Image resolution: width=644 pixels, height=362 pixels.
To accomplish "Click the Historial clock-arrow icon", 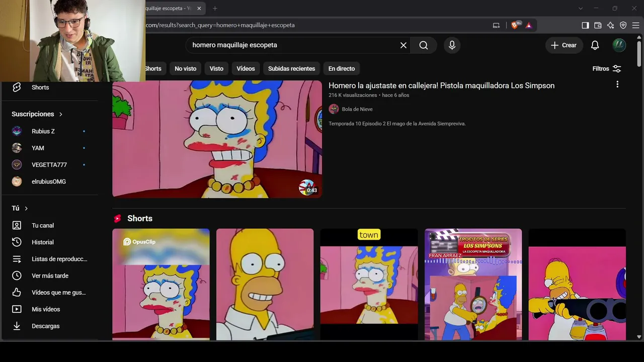I will 17,242.
